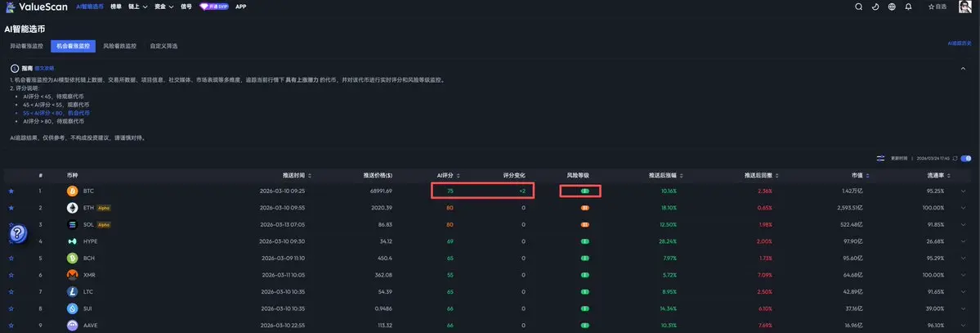Open the 自选 watchlist link
Image resolution: width=980 pixels, height=333 pixels.
point(937,7)
